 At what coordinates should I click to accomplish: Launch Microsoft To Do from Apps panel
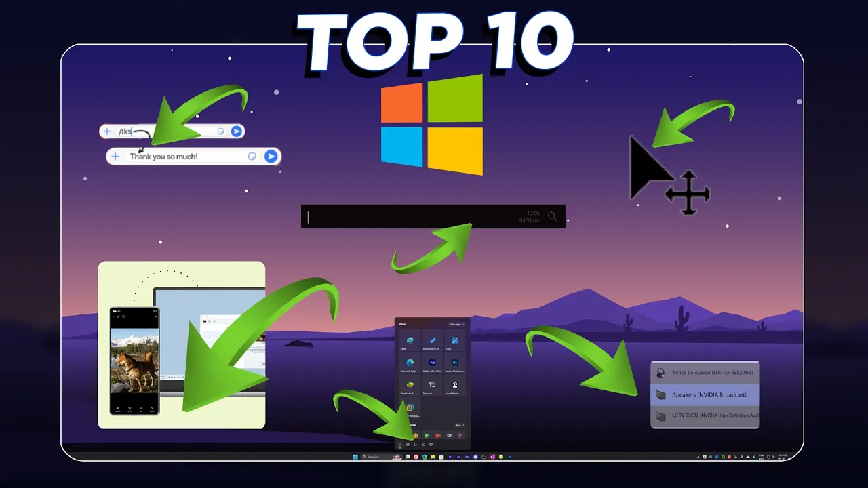[432, 340]
